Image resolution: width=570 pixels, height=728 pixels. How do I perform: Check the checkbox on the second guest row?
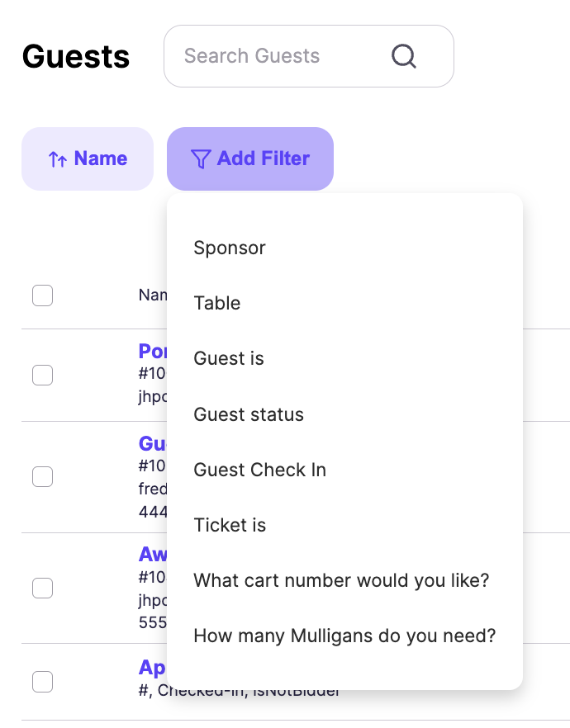(42, 476)
